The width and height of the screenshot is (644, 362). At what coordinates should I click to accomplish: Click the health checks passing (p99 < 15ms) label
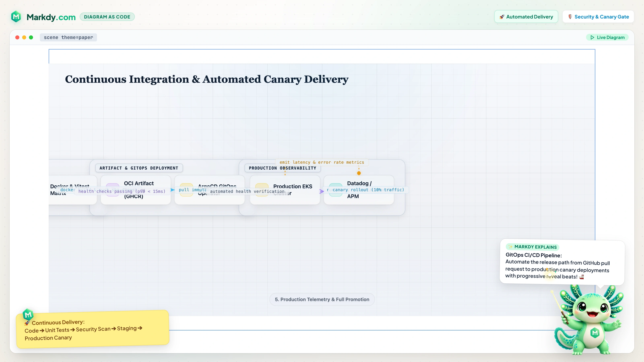(122, 191)
